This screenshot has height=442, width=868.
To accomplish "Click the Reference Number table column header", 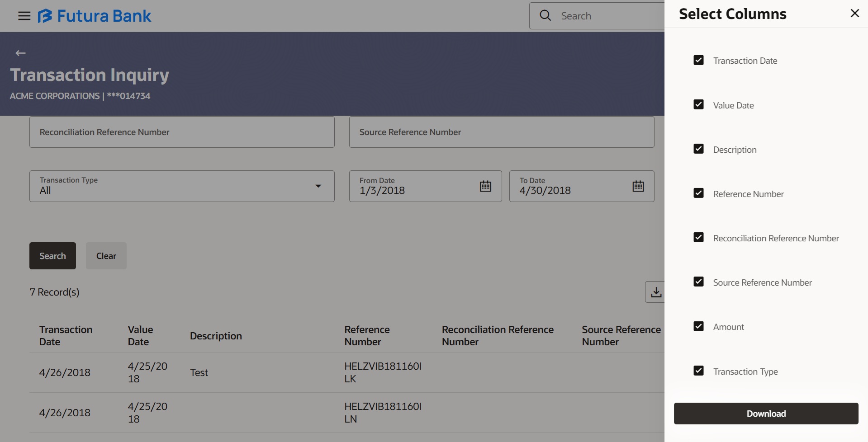I will 367,336.
